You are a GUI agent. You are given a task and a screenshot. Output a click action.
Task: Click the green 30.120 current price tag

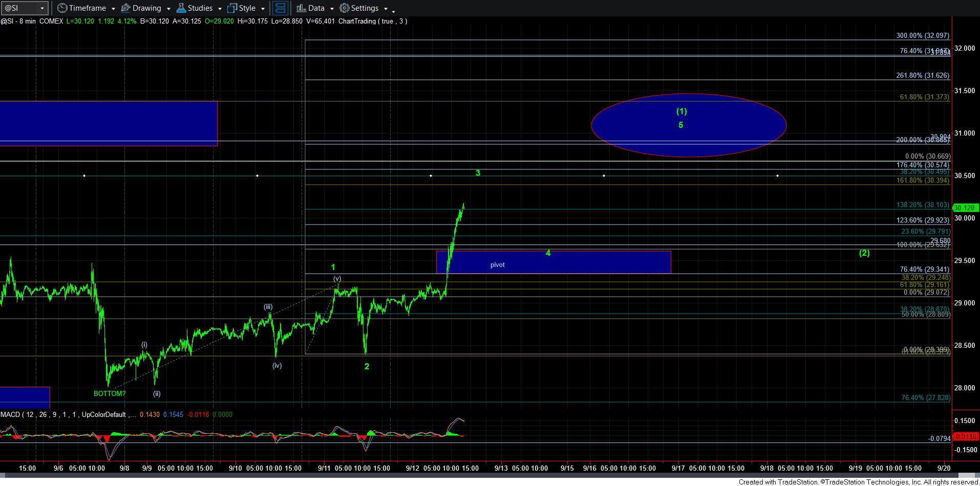[x=965, y=208]
